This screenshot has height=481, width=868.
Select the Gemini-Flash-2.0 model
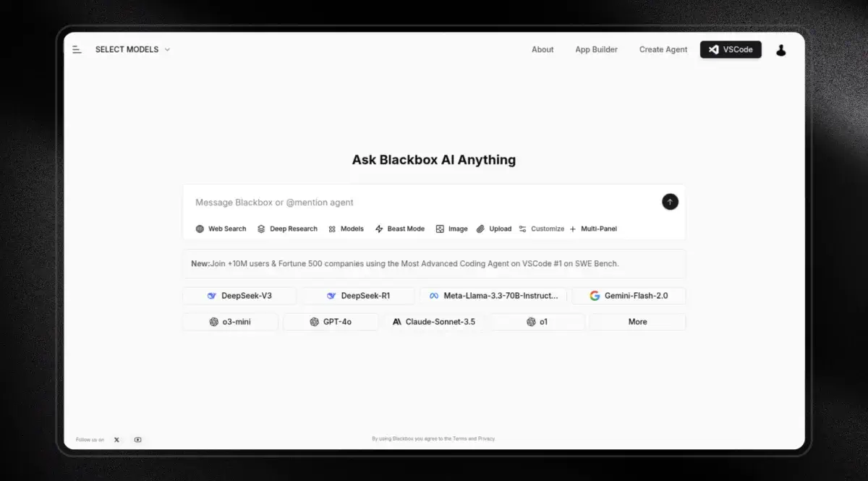[629, 296]
